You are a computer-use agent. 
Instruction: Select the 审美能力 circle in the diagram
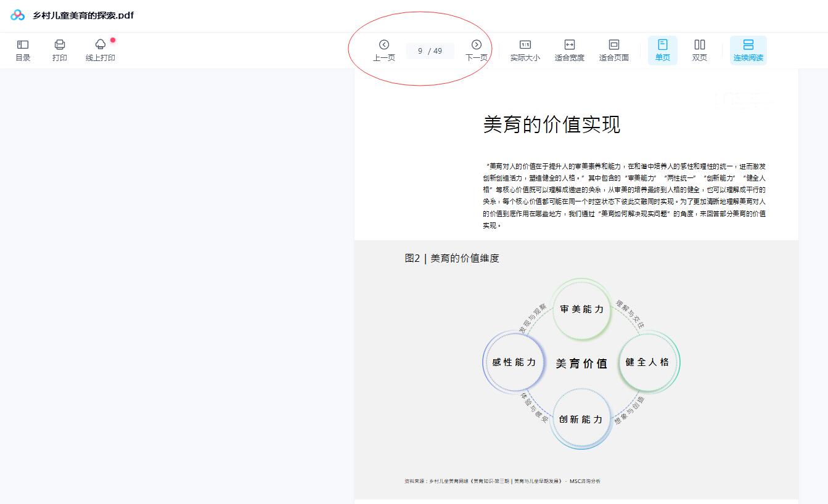tap(580, 310)
